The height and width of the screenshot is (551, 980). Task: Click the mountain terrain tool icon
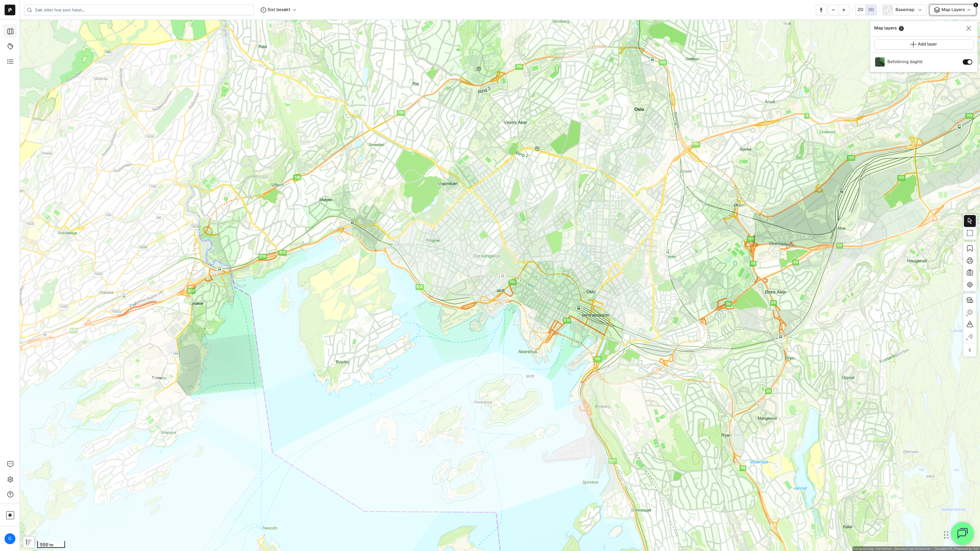(x=970, y=324)
